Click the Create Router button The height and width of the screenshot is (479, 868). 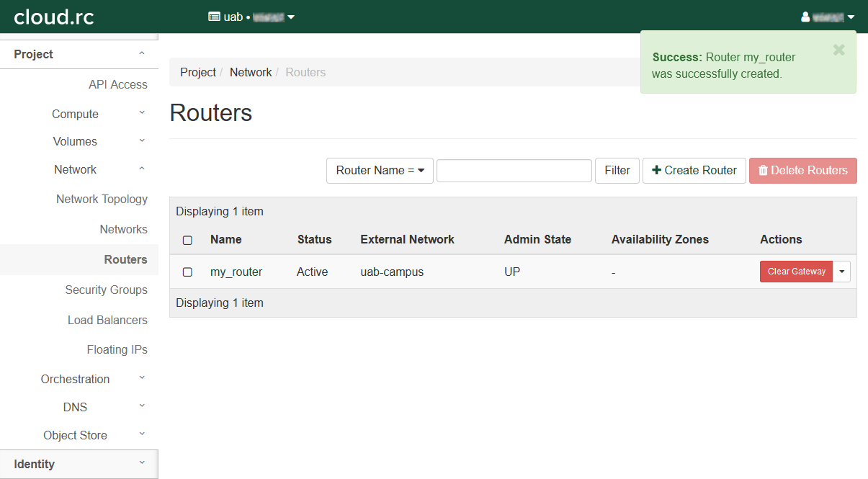click(694, 171)
